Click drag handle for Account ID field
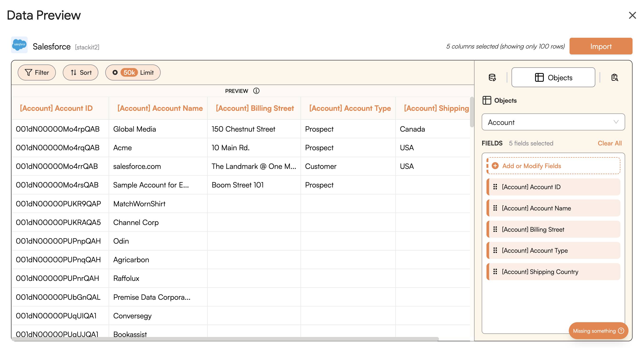The image size is (644, 353). pos(495,187)
